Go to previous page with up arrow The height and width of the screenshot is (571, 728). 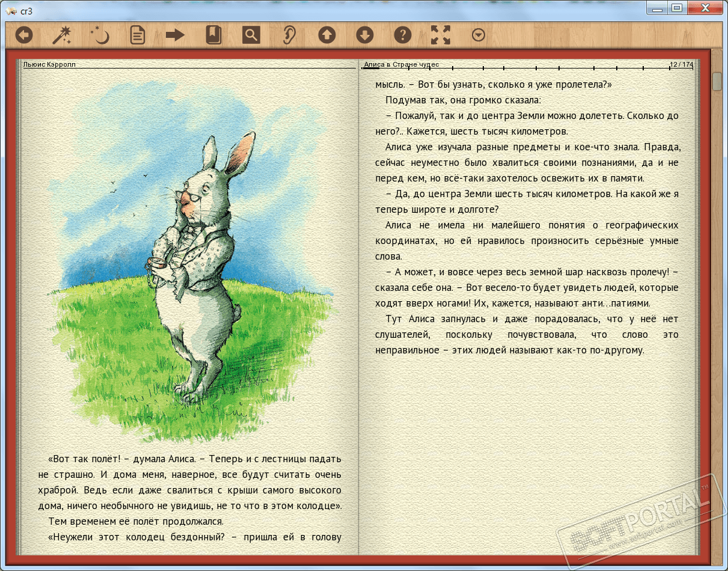327,35
